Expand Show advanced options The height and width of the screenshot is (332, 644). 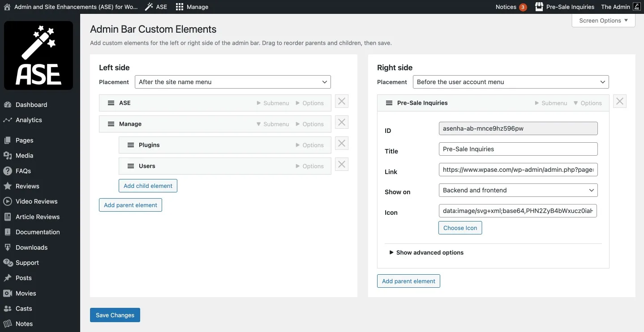point(426,252)
